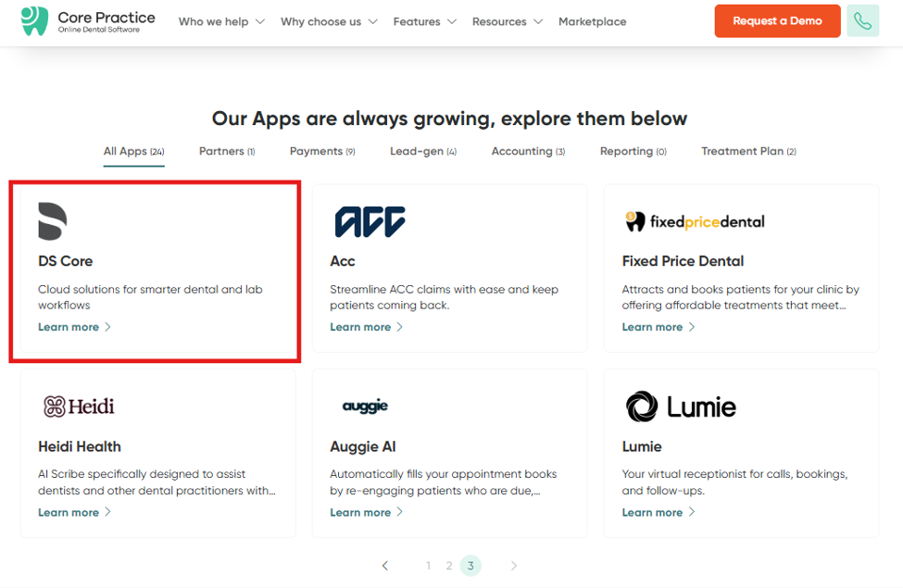This screenshot has width=903, height=588.
Task: Click the Acc card title
Action: pyautogui.click(x=342, y=261)
